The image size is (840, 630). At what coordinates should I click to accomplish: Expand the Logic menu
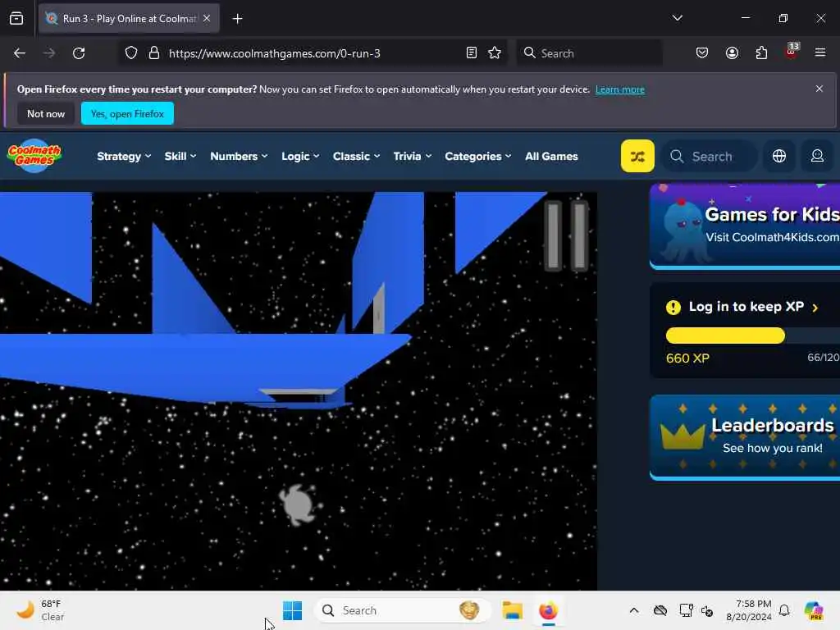click(x=300, y=157)
